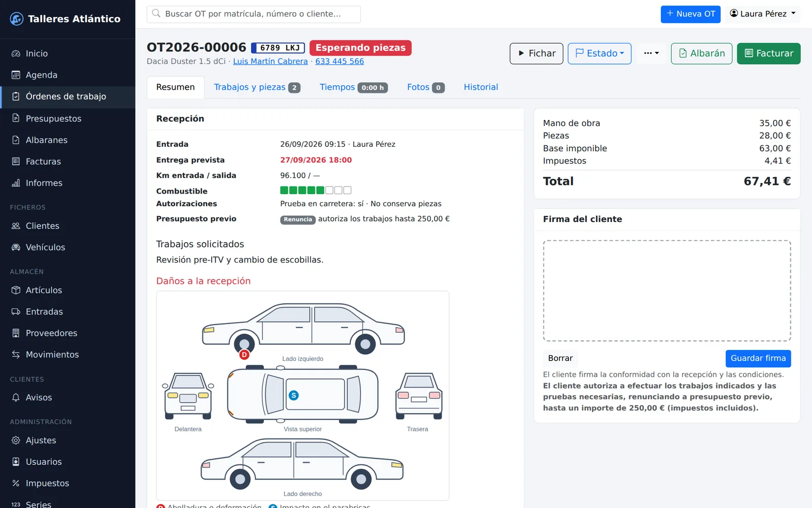The width and height of the screenshot is (812, 508).
Task: Click inside the client signature box
Action: tap(667, 291)
